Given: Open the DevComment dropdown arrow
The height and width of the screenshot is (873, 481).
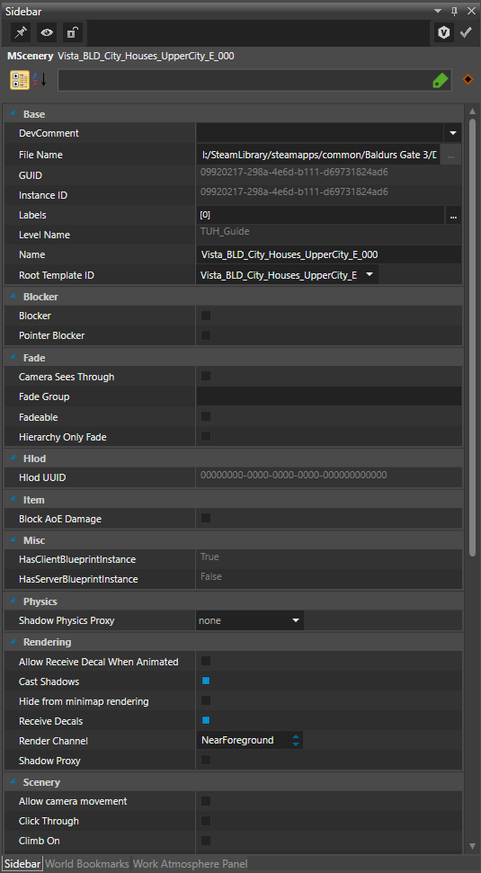Looking at the screenshot, I should point(453,133).
